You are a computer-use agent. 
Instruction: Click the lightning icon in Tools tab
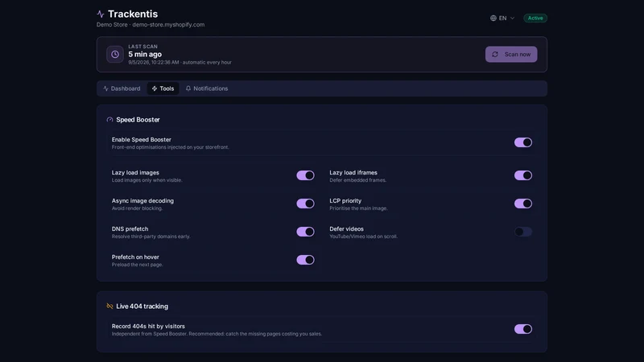click(155, 88)
